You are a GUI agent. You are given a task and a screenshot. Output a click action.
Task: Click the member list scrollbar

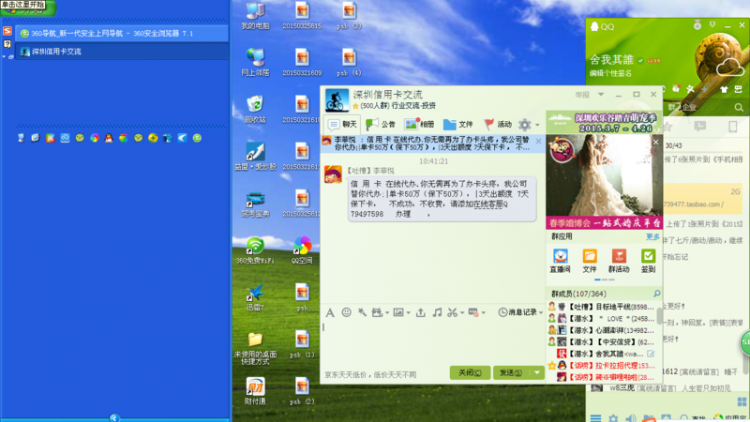click(x=660, y=316)
